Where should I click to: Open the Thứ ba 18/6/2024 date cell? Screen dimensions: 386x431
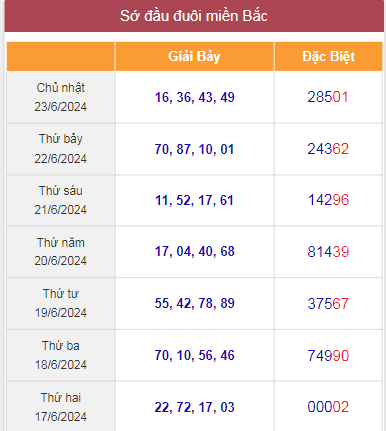tap(61, 355)
